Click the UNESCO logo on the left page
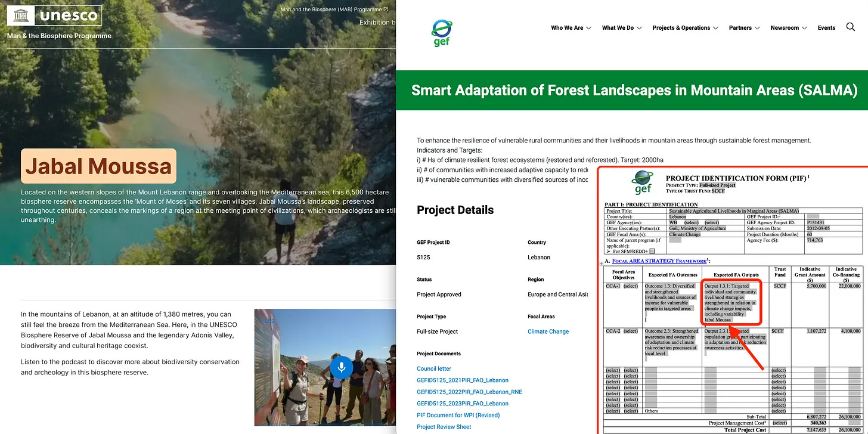 pyautogui.click(x=54, y=15)
